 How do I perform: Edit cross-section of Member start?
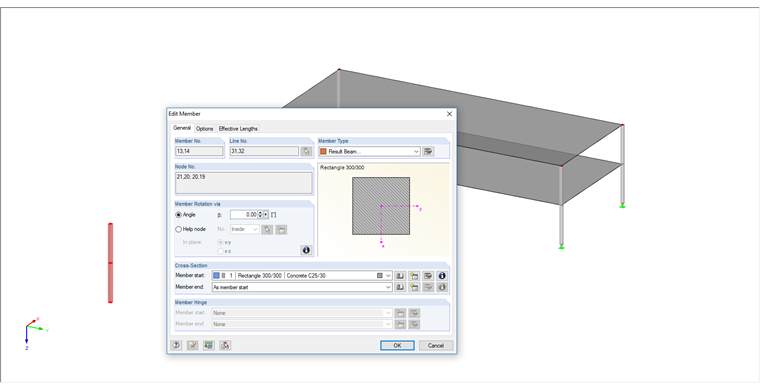428,276
